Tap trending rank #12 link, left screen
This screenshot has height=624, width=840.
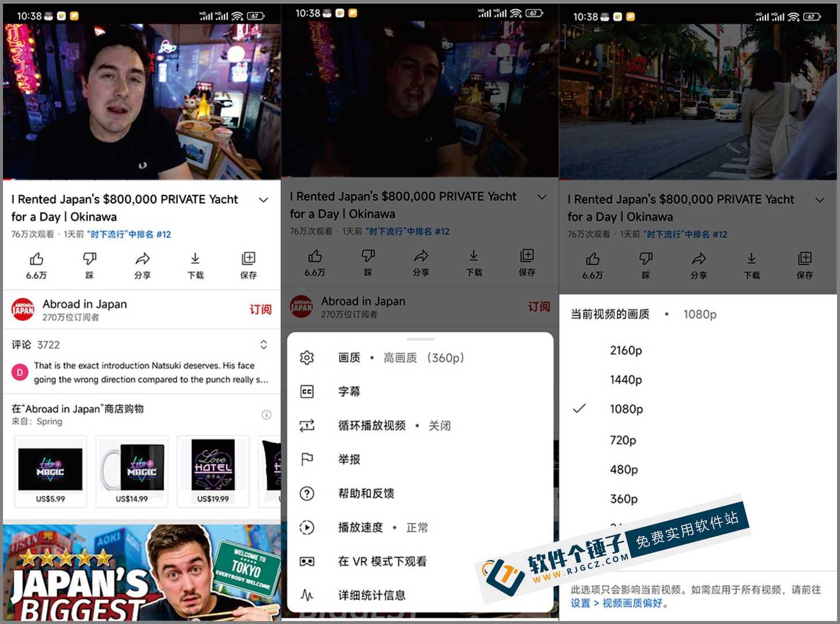click(x=129, y=235)
